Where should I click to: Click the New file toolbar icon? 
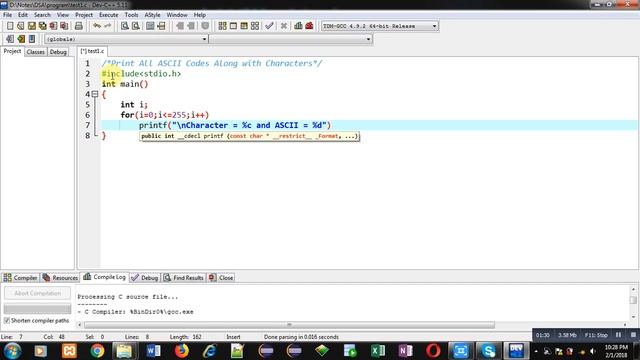click(x=10, y=26)
